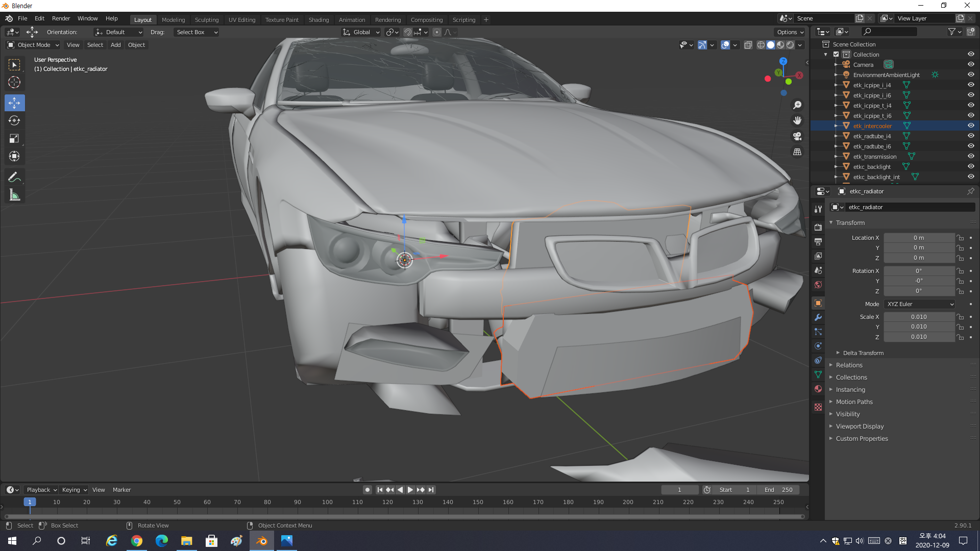
Task: Open the Object Mode dropdown
Action: tap(33, 45)
